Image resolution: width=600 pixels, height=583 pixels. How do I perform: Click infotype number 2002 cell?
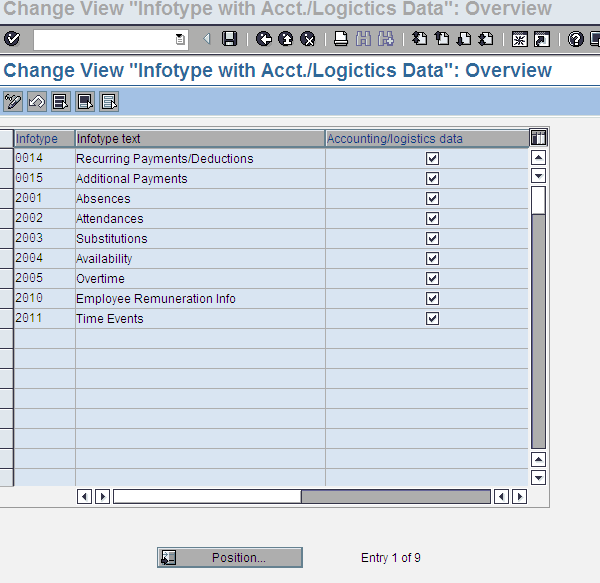pyautogui.click(x=45, y=218)
